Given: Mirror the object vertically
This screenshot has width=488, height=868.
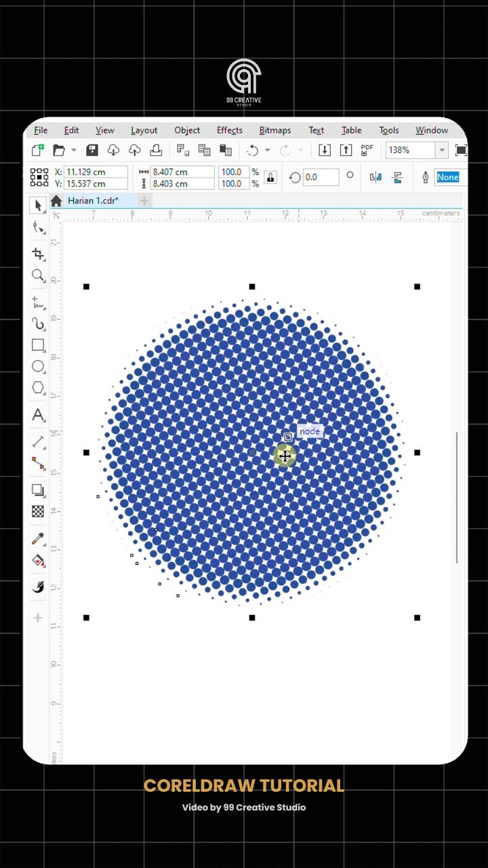Looking at the screenshot, I should [398, 178].
